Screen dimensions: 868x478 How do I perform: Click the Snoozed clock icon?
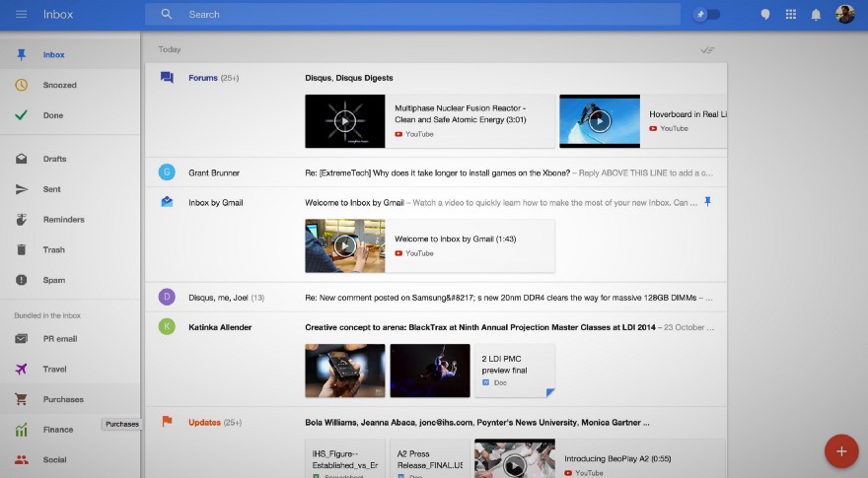click(21, 85)
